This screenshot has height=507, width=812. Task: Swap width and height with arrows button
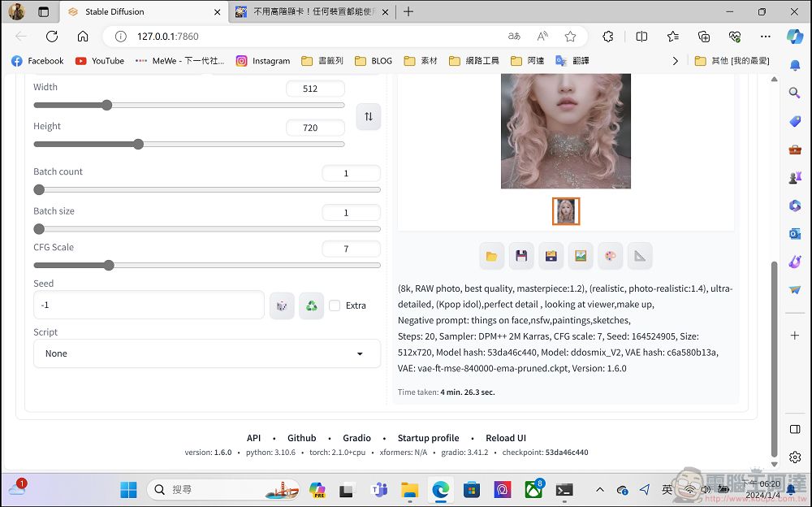(368, 117)
